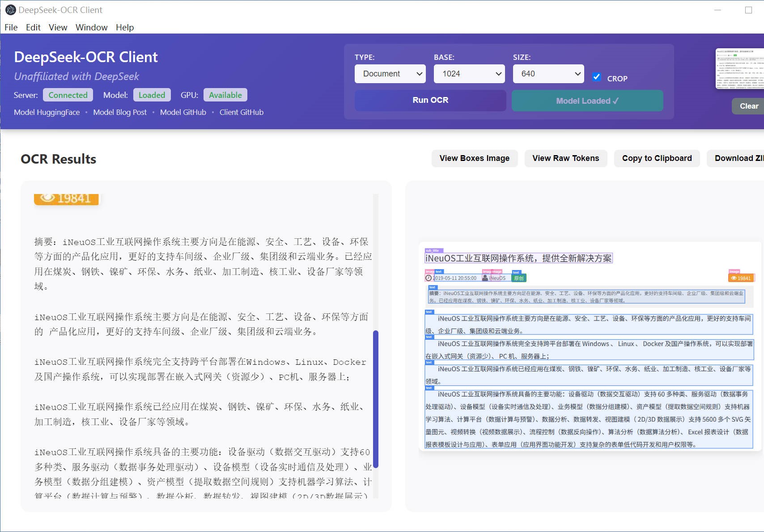This screenshot has width=764, height=532.
Task: Open the Model HuggingFace link
Action: coord(47,112)
